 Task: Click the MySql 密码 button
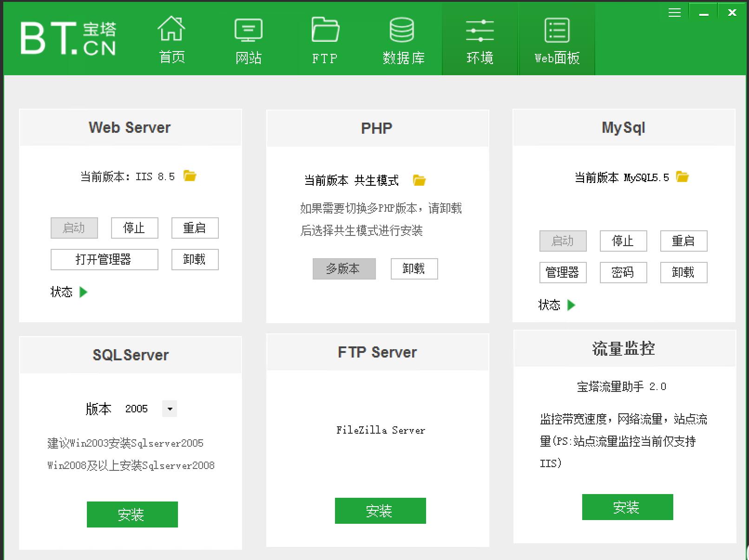coord(624,273)
